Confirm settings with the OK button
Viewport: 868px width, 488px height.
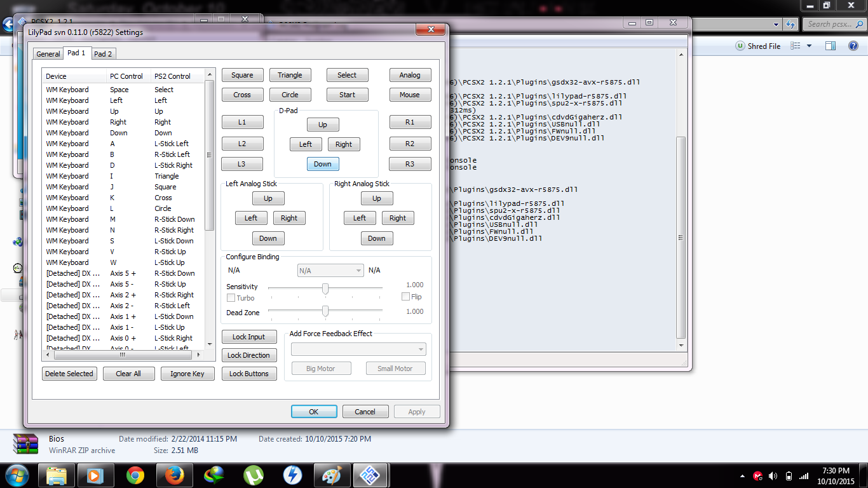[x=314, y=412]
